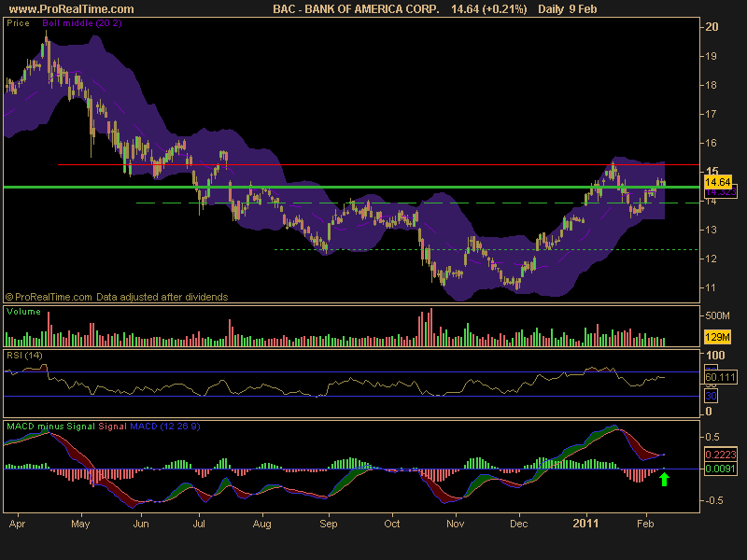Select the Volume panel label
Image resolution: width=747 pixels, height=560 pixels.
[x=23, y=312]
